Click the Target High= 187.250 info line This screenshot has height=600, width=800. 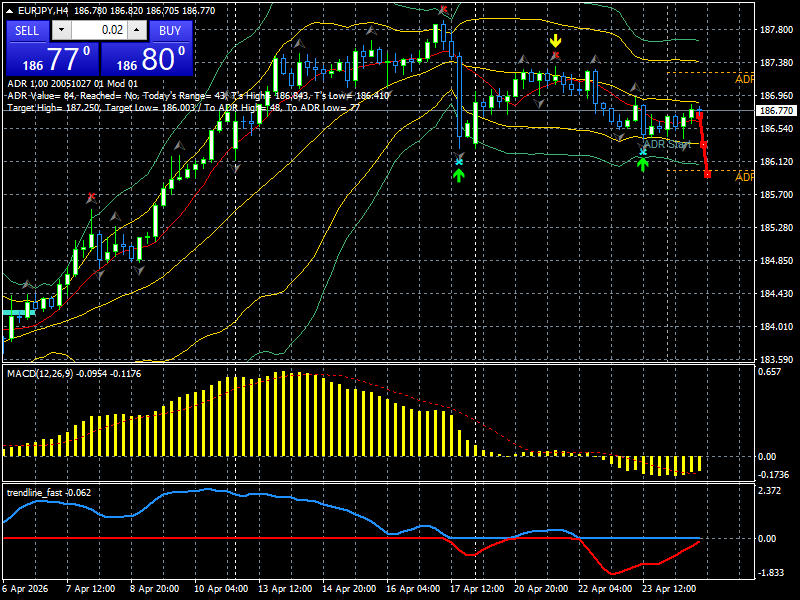pyautogui.click(x=184, y=108)
